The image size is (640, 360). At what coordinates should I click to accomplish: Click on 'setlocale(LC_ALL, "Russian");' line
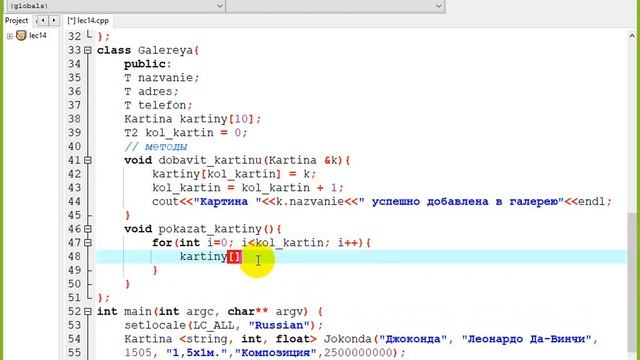click(x=224, y=325)
